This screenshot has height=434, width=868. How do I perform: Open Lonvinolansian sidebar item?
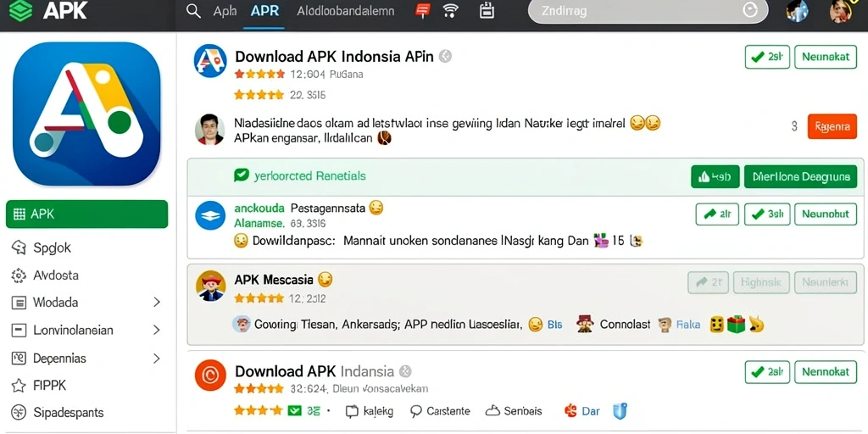pos(73,331)
